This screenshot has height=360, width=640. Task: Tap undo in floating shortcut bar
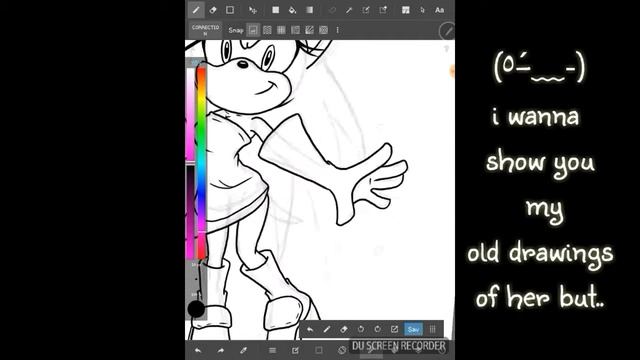(x=310, y=329)
